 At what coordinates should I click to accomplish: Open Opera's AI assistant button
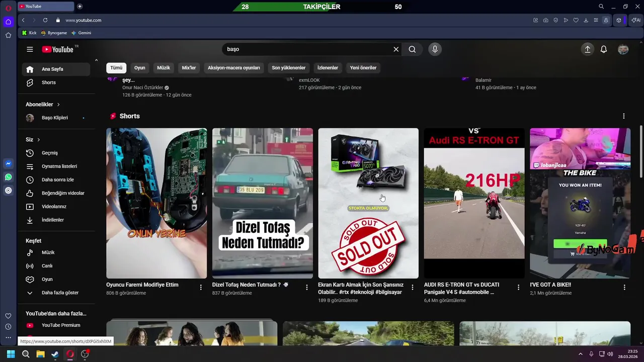click(x=636, y=20)
